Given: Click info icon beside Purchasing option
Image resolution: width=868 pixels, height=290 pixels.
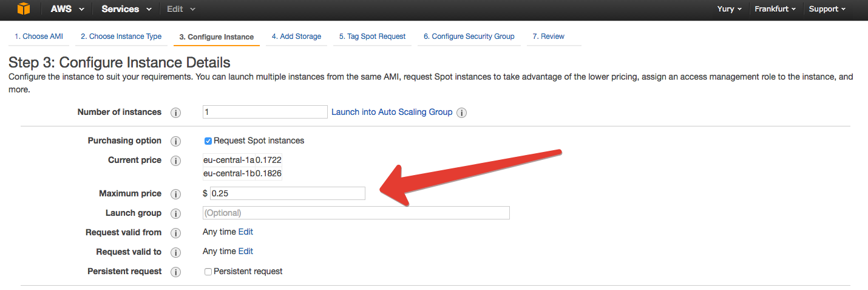Looking at the screenshot, I should click(x=176, y=141).
